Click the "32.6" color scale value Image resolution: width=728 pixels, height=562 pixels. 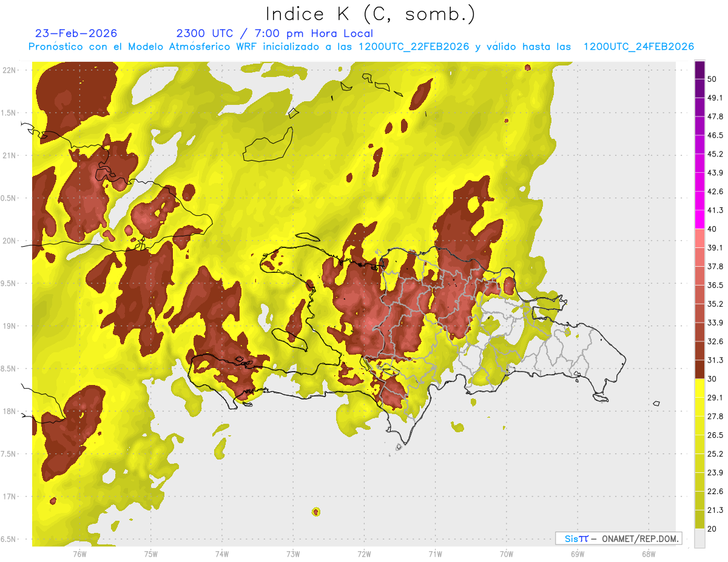(x=715, y=341)
